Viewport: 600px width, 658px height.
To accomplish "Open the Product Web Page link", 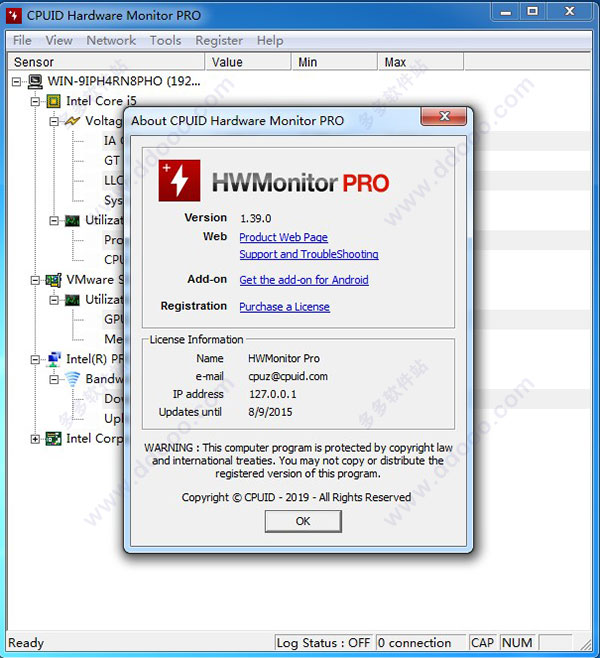I will (x=284, y=238).
